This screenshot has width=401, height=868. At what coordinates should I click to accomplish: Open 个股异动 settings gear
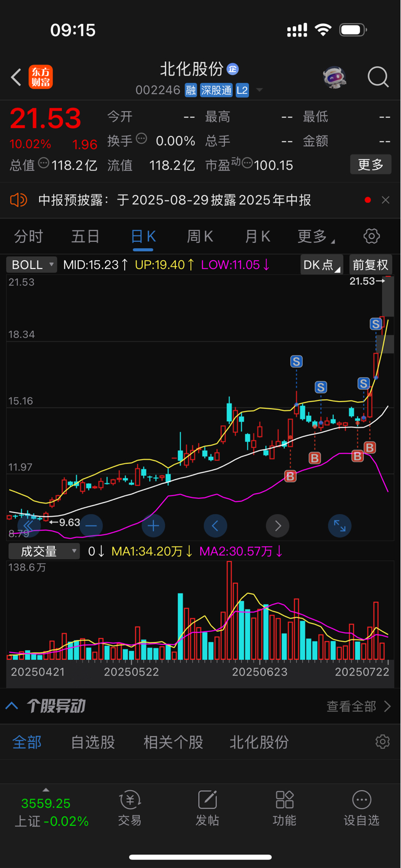click(x=383, y=742)
